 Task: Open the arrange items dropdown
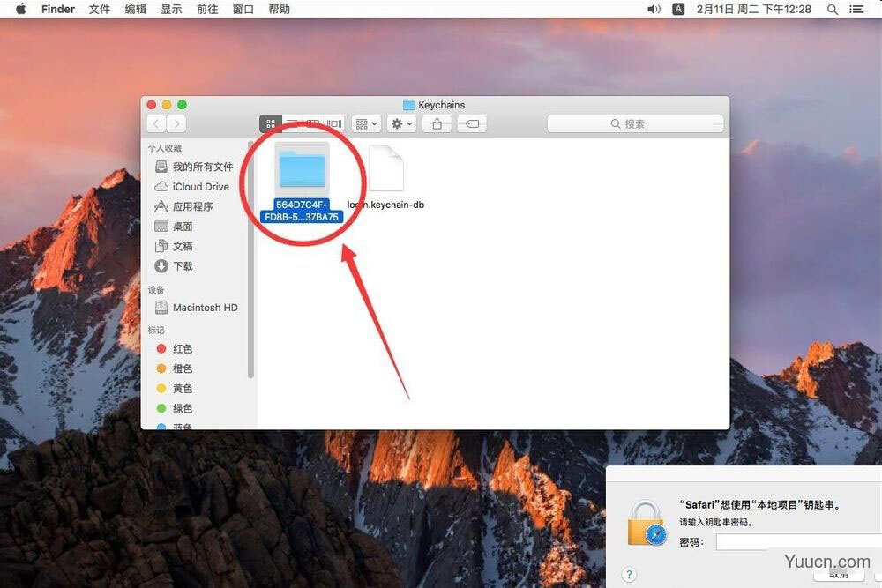[366, 123]
